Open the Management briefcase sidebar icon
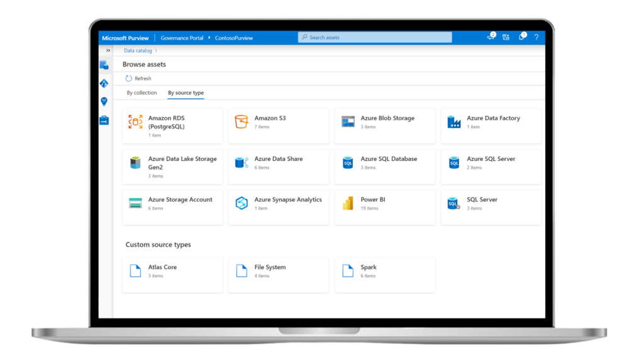Image resolution: width=644 pixels, height=362 pixels. (x=104, y=120)
